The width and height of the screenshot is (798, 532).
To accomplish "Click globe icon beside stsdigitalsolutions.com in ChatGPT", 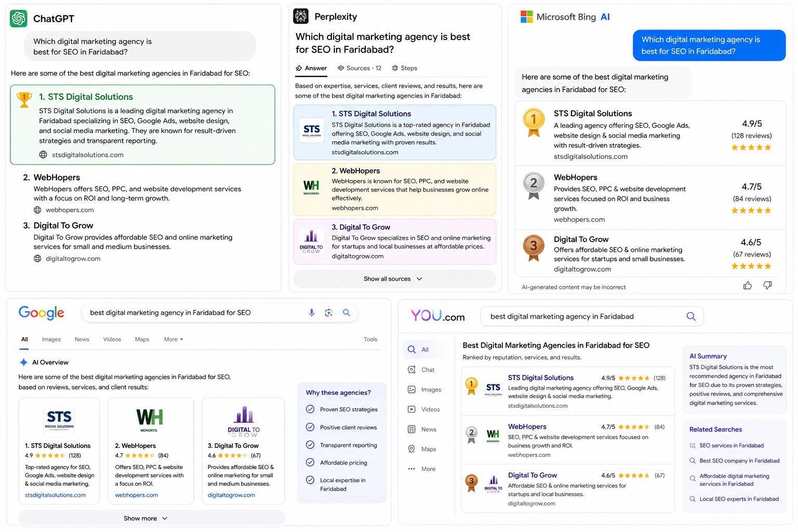I will [43, 155].
